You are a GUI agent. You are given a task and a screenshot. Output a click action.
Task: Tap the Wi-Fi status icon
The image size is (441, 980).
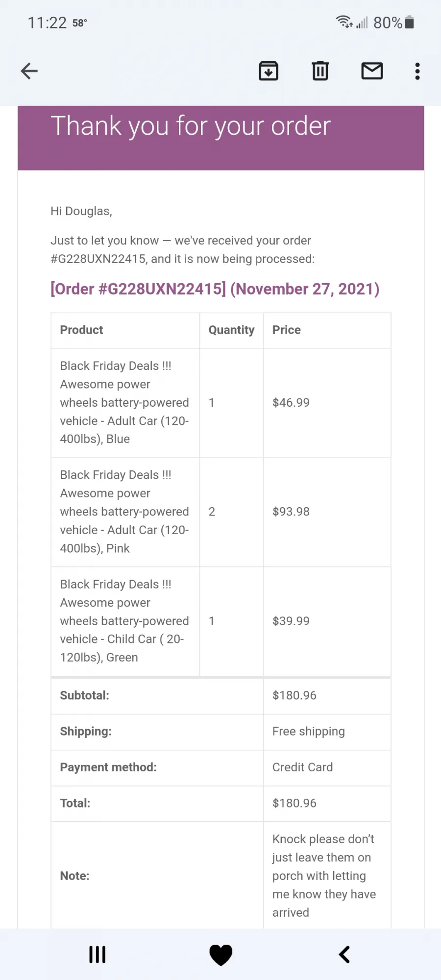[x=344, y=22]
